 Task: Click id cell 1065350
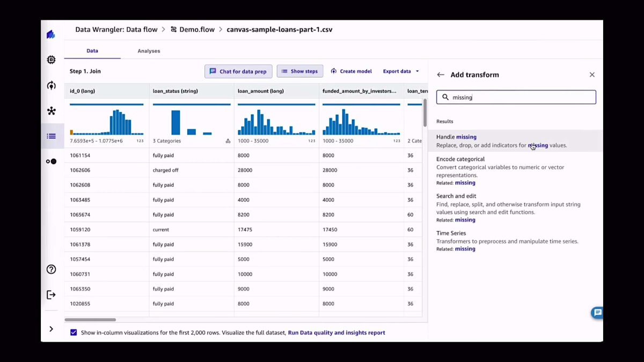[107, 289]
